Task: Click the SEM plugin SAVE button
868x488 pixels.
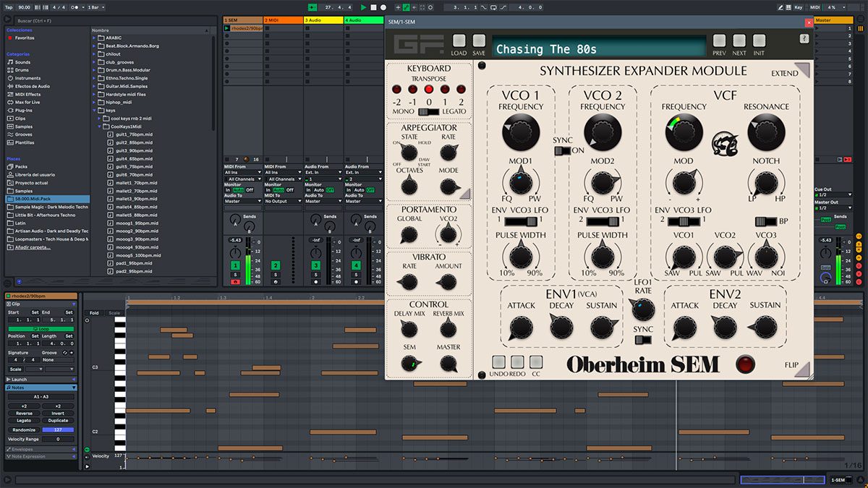Action: [x=479, y=41]
